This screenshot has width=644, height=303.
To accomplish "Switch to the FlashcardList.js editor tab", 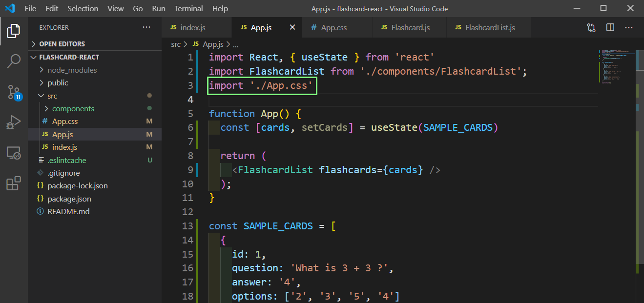I will coord(489,28).
